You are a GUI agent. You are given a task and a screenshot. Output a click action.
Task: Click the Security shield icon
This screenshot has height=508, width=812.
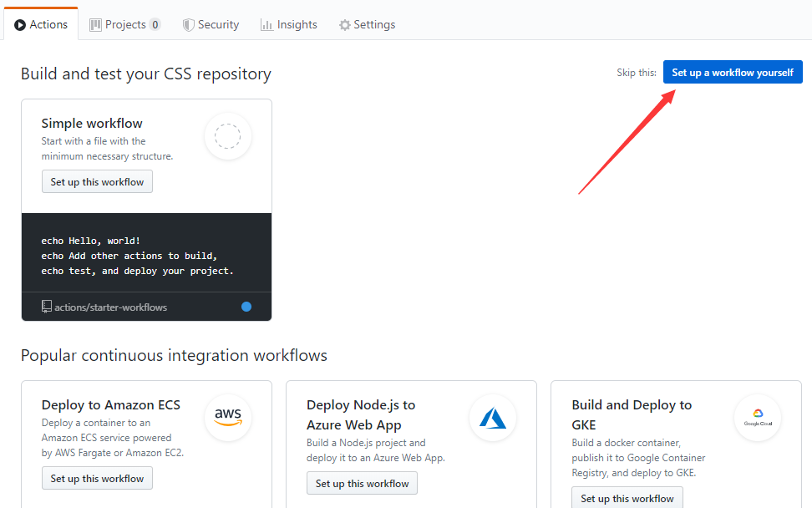tap(189, 25)
